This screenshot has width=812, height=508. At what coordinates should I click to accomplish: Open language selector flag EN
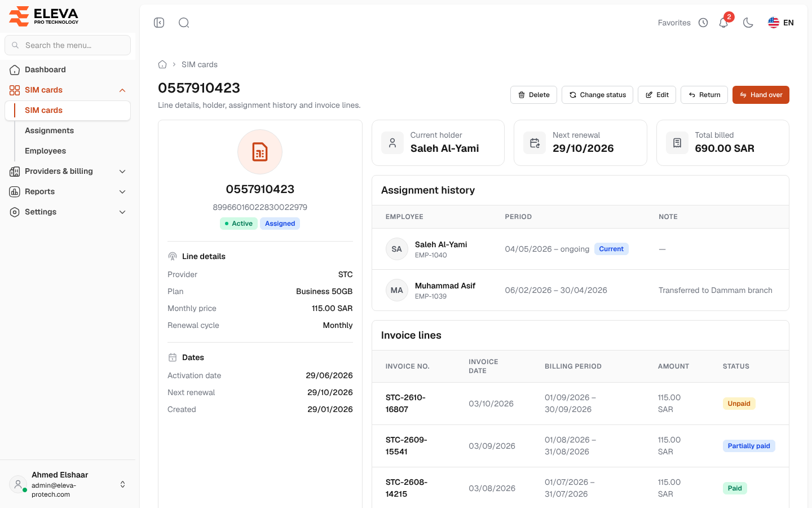click(x=781, y=23)
